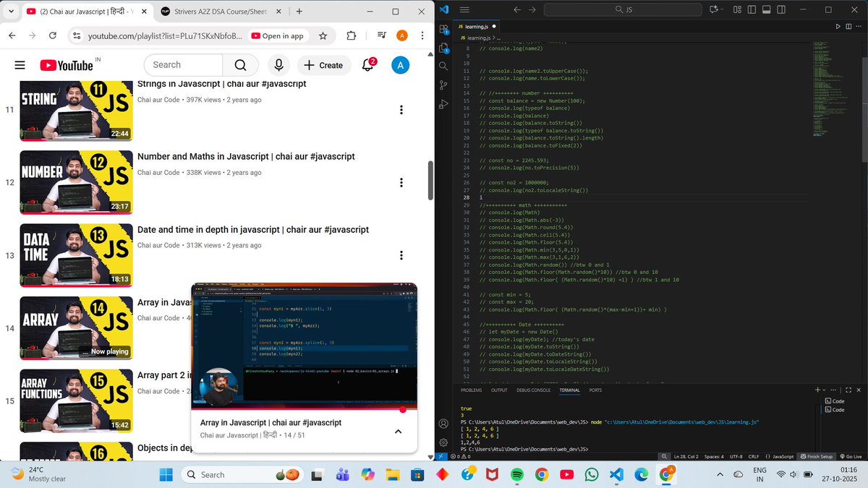Open the Chai aur Code channel link under Date and time video
The image size is (868, 488).
pyautogui.click(x=158, y=245)
